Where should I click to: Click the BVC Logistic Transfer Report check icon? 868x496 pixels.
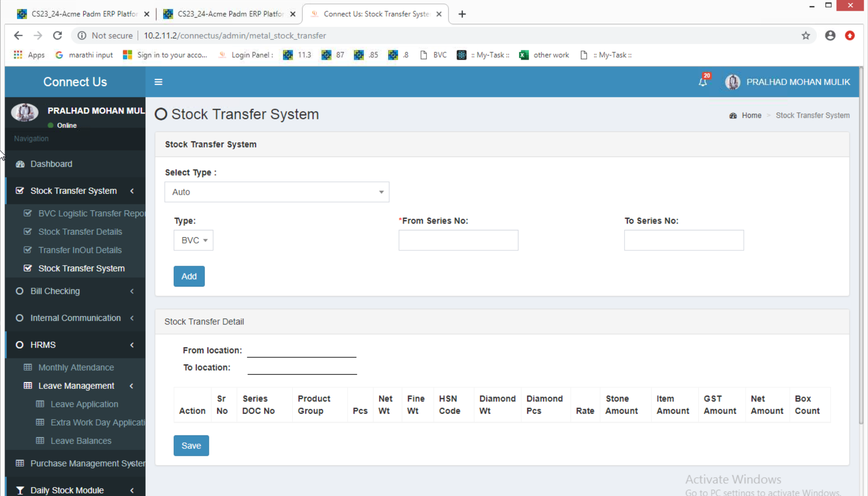28,213
